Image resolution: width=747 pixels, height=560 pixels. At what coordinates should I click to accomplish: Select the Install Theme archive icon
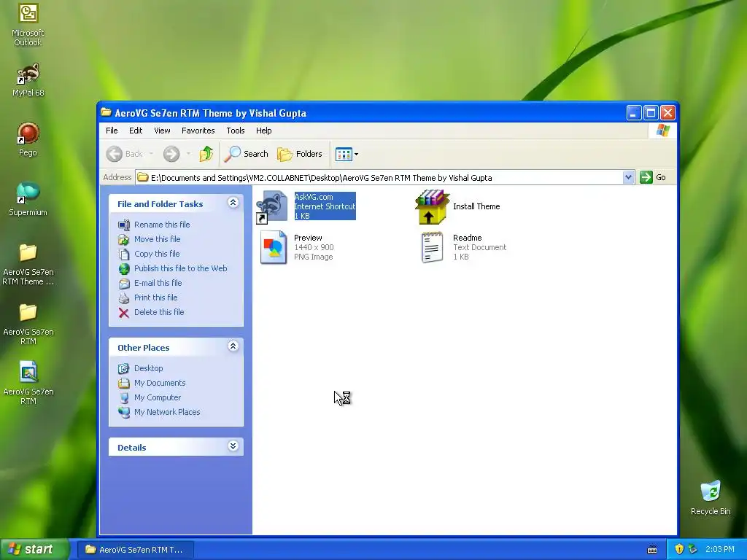tap(432, 206)
